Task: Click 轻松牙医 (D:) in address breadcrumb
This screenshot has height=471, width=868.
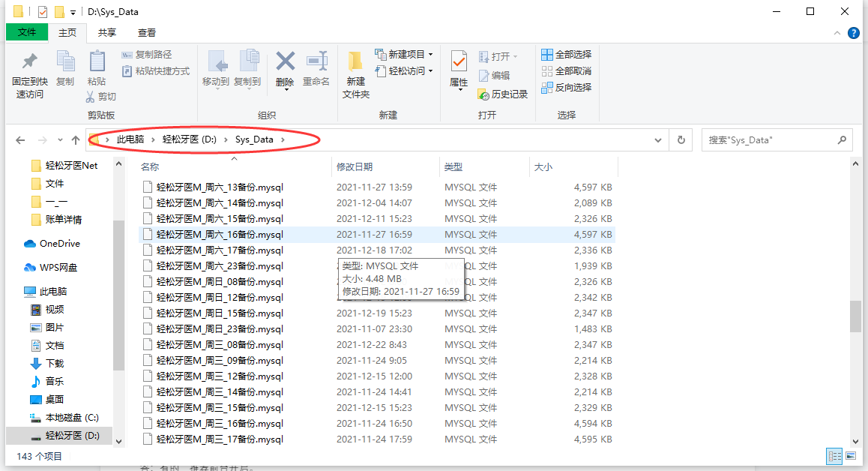Action: pyautogui.click(x=190, y=139)
